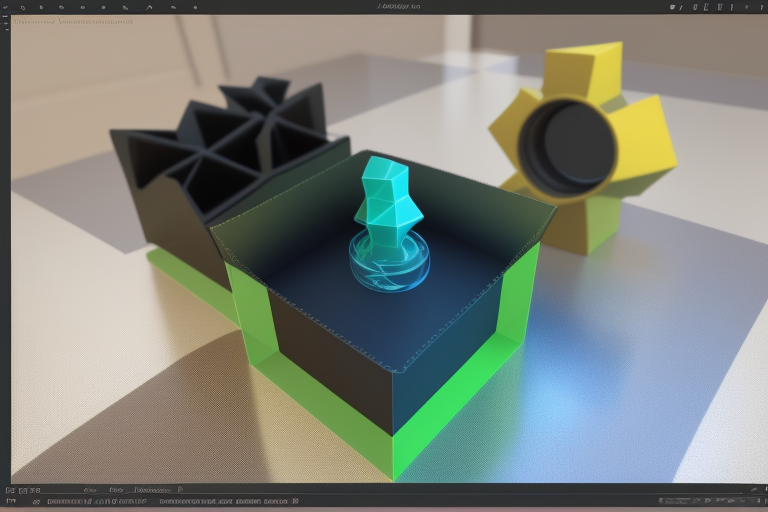This screenshot has height=512, width=768.
Task: Click the leftmost icon in the bottom status bar
Action: tap(9, 490)
